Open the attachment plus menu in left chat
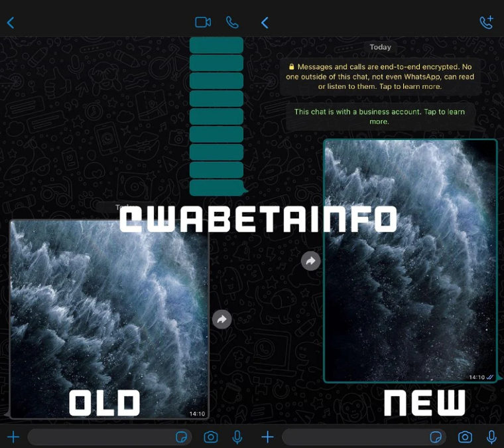This screenshot has width=504, height=448. pyautogui.click(x=13, y=437)
